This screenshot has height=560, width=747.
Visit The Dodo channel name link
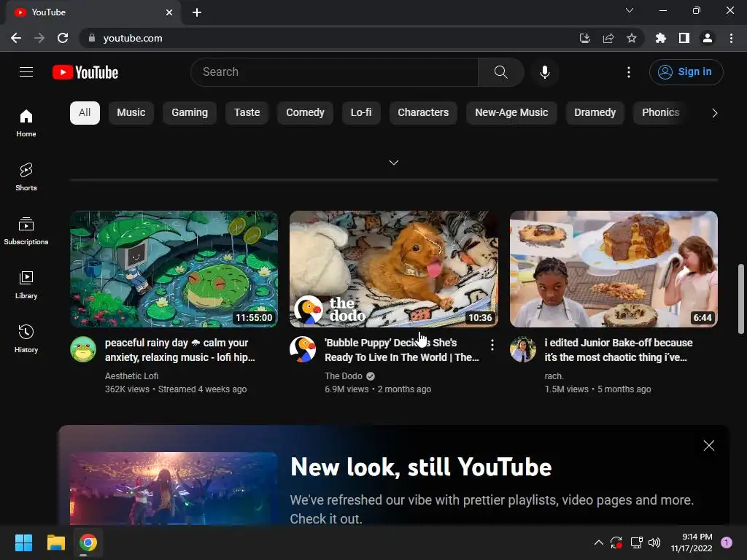pyautogui.click(x=344, y=376)
